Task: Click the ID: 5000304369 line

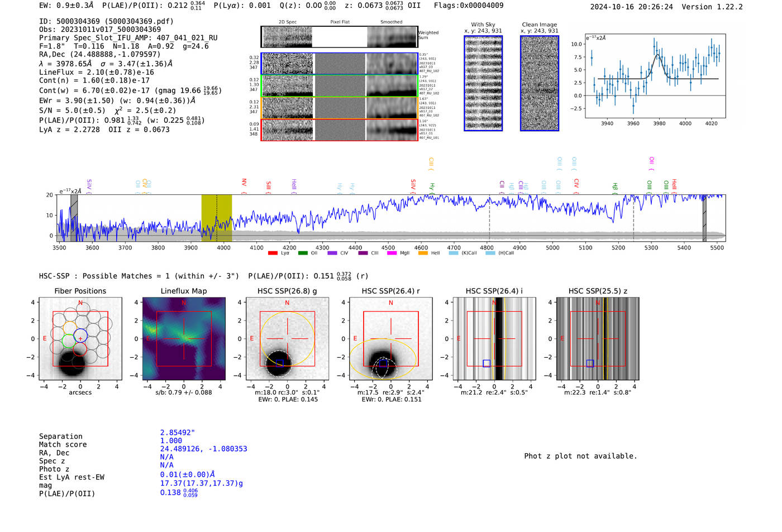Action: (x=106, y=21)
